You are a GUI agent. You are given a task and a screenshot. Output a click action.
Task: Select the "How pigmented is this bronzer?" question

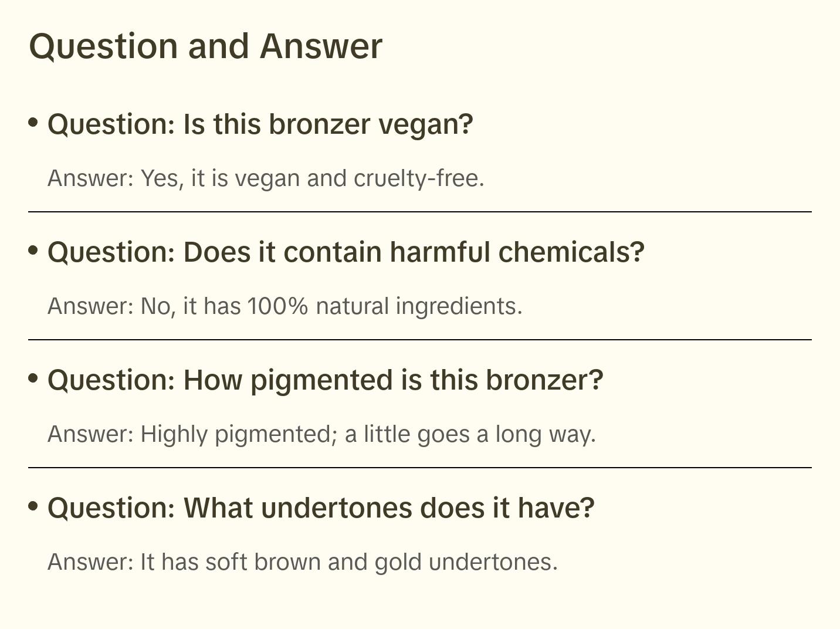coord(325,380)
